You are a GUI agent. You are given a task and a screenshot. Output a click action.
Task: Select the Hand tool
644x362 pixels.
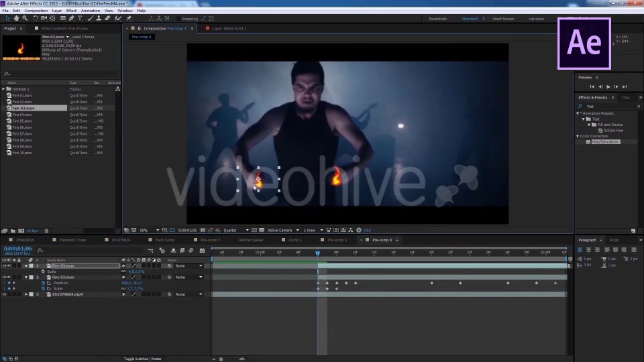point(16,19)
